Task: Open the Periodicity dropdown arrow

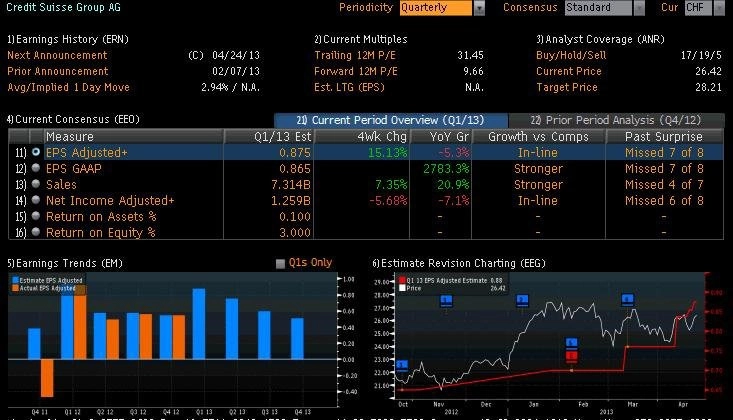Action: coord(479,8)
